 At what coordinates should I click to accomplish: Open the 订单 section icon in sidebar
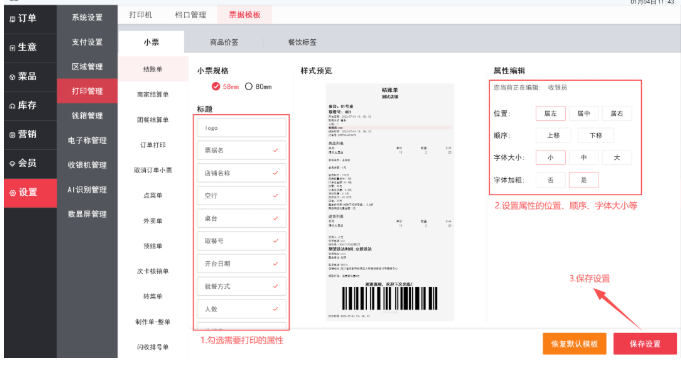12,19
